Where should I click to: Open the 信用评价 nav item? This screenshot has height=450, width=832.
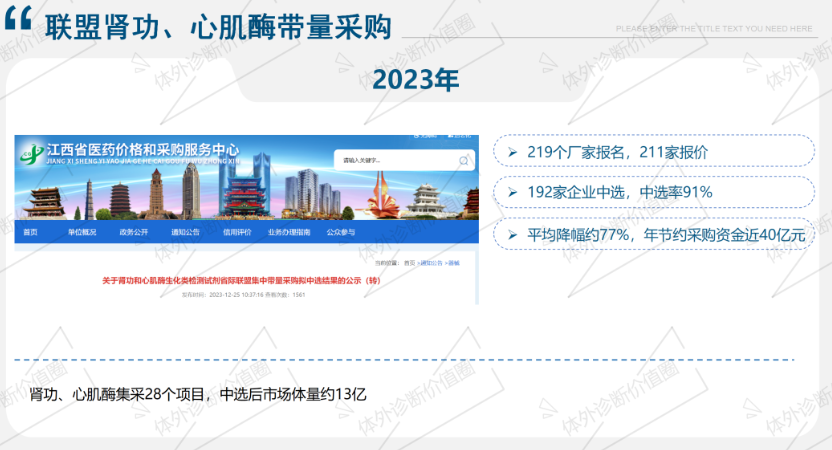(x=237, y=233)
